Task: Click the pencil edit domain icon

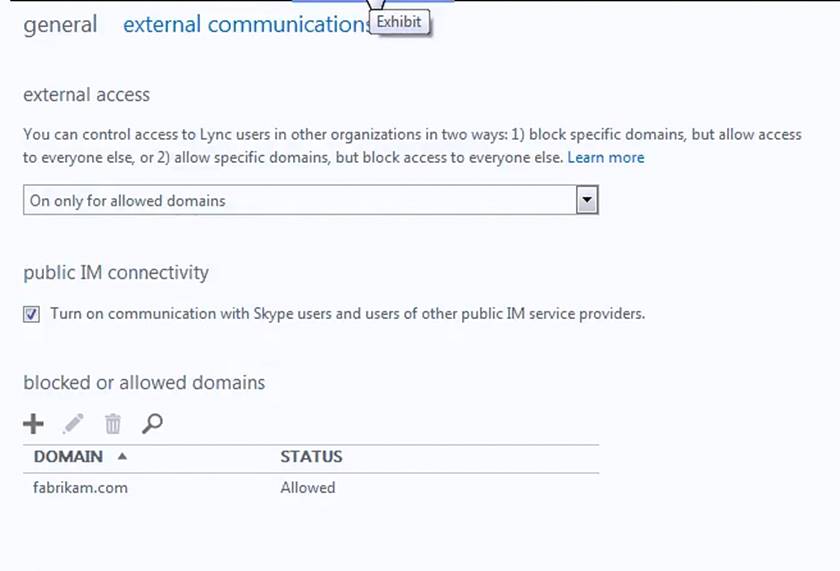Action: pos(73,424)
